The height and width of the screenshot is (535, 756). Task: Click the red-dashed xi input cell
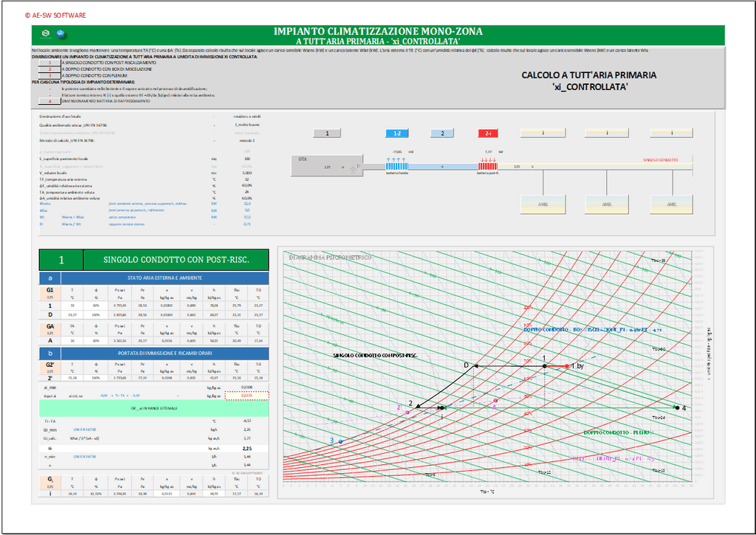247,396
